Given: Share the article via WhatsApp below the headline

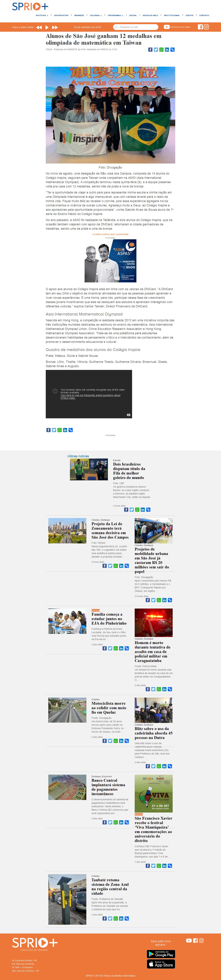Looking at the screenshot, I should (161, 50).
